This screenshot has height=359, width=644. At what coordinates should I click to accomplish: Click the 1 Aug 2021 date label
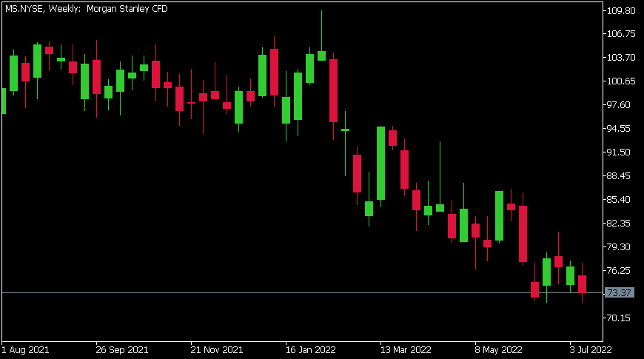pos(25,350)
